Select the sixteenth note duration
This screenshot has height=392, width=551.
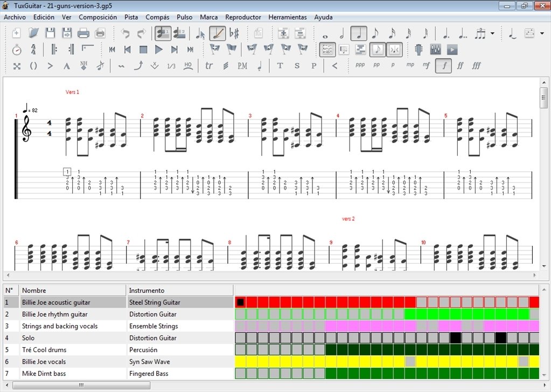[x=392, y=33]
